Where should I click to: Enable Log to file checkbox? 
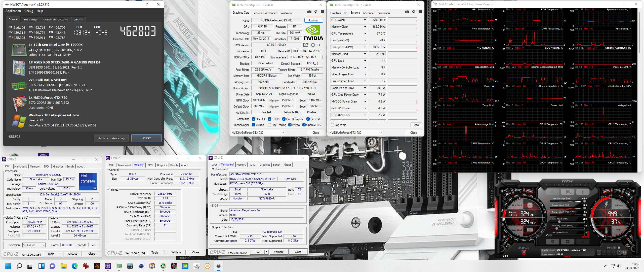332,125
